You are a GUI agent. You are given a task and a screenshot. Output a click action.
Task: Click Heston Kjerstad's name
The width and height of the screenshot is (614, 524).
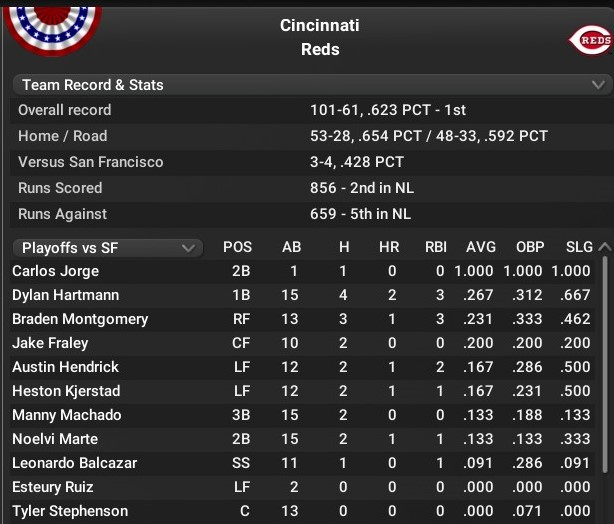(66, 391)
